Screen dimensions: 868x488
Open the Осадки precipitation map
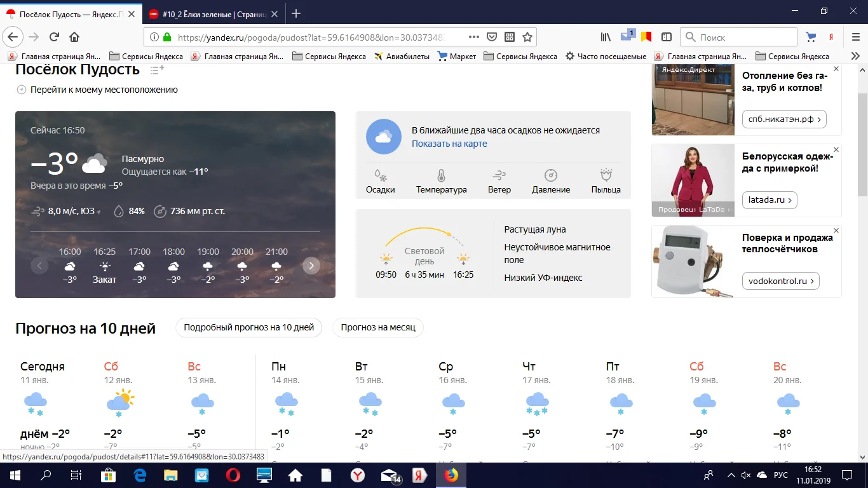(380, 181)
